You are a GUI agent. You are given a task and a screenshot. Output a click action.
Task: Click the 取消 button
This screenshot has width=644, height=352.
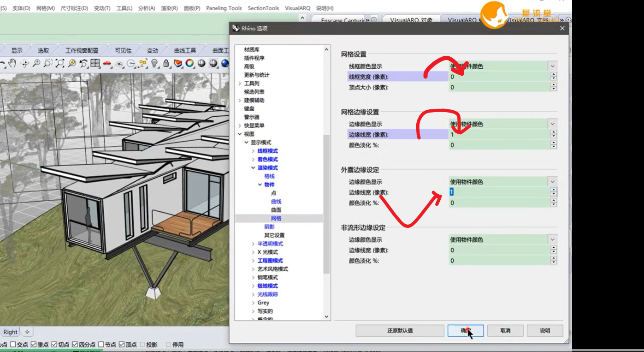pyautogui.click(x=505, y=330)
